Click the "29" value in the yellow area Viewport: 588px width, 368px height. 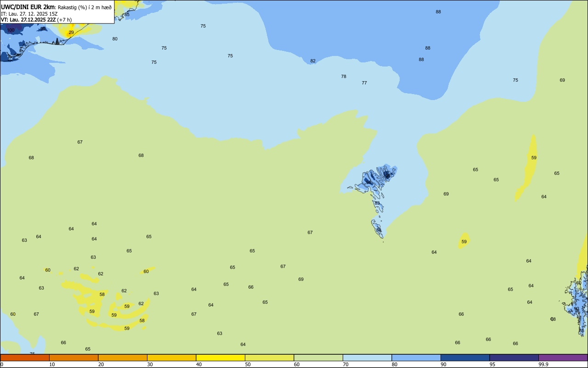click(x=71, y=33)
